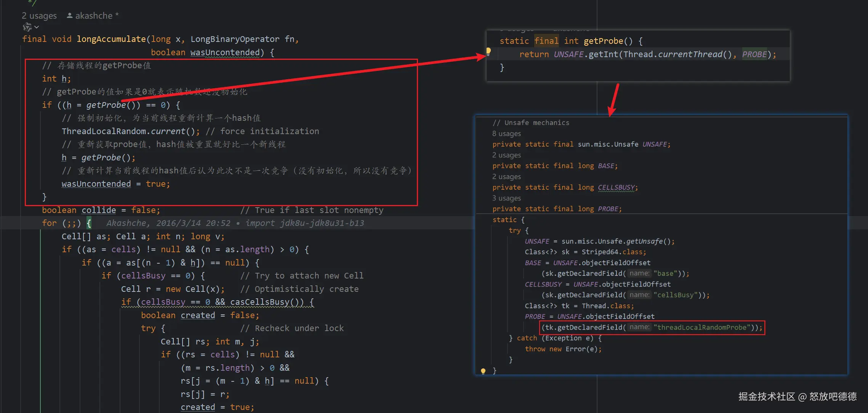Open the '2 usages' hint above the BASE field
Screen dimensions: 868x413
506,155
